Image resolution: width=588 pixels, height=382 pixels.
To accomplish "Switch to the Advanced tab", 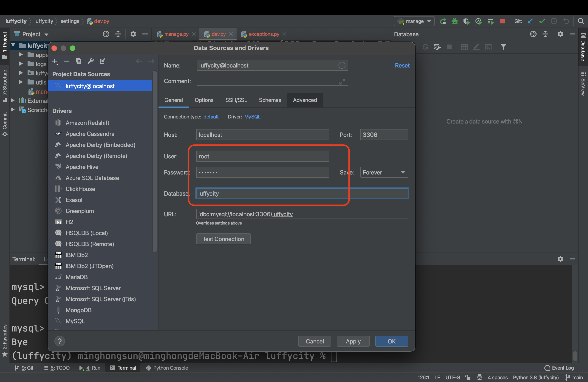I will (x=305, y=100).
